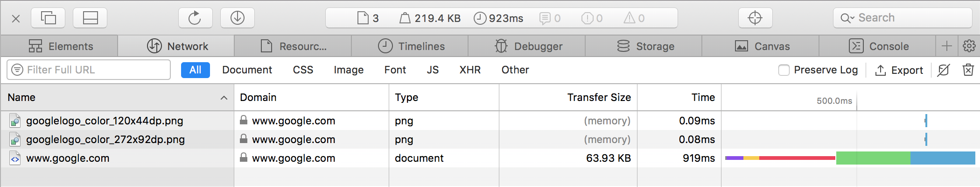Sort by the Name column header

coord(117,97)
